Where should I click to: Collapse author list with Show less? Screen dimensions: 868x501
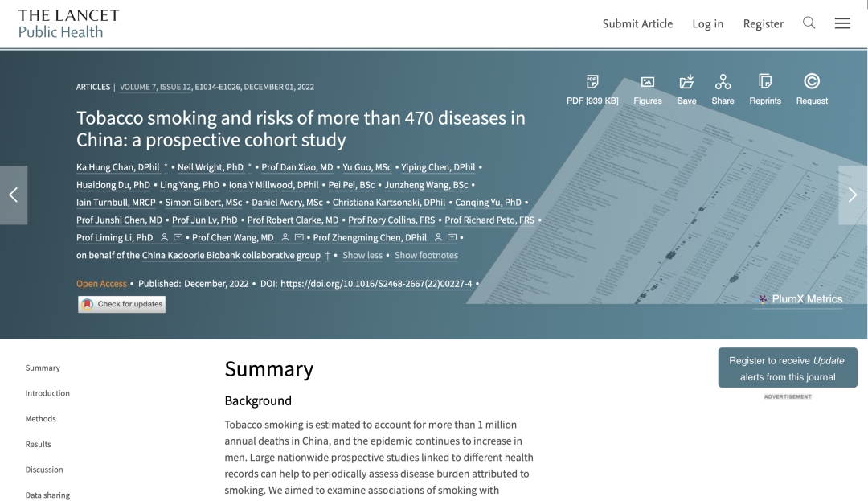coord(362,255)
